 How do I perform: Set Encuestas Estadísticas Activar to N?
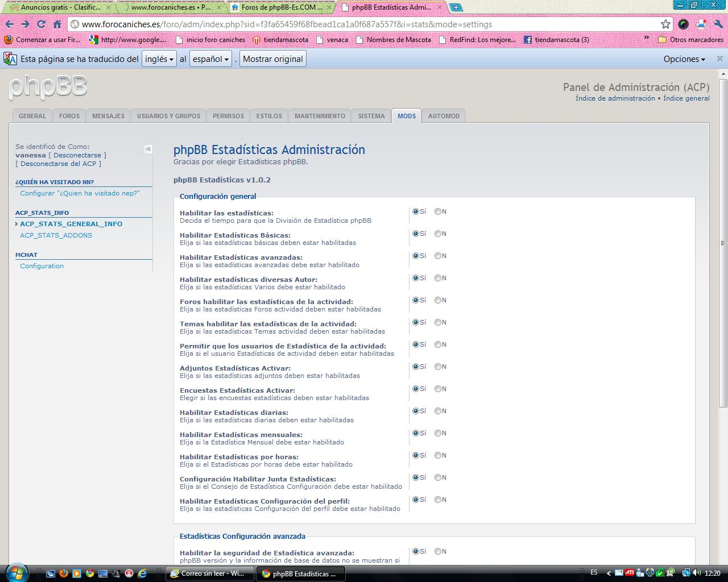pos(438,389)
